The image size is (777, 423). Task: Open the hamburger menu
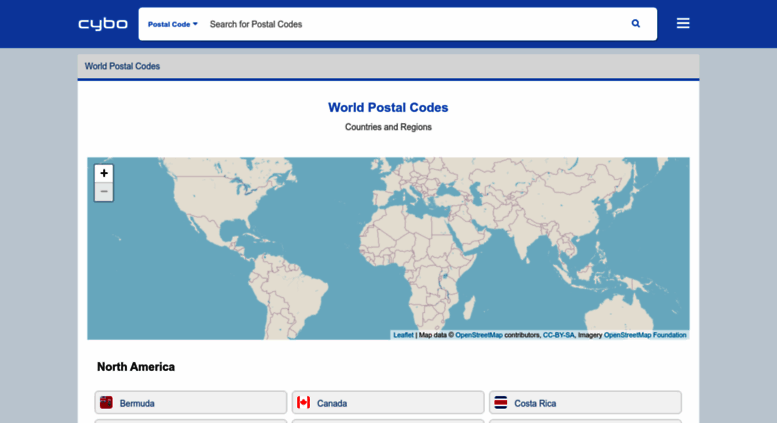[683, 24]
